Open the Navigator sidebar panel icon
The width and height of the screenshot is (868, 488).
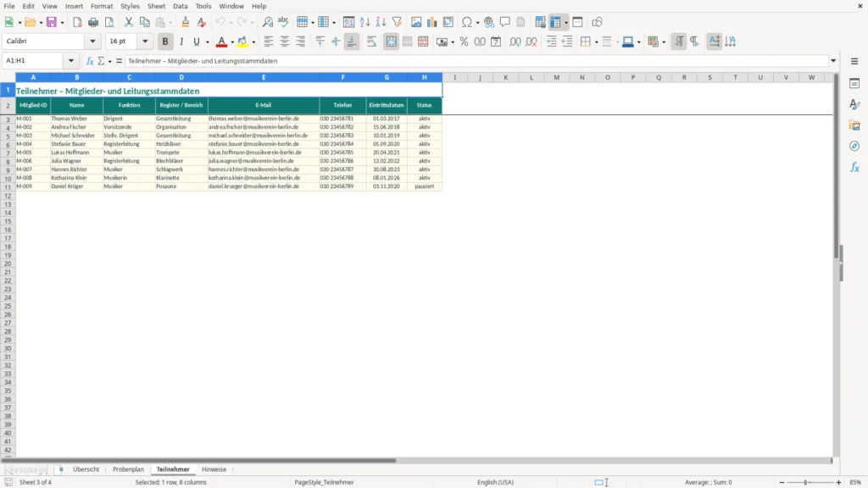coord(854,146)
